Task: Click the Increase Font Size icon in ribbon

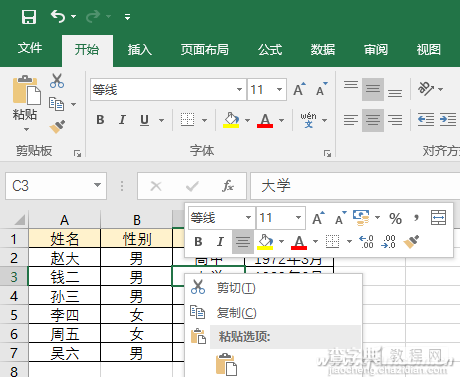Action: pyautogui.click(x=299, y=89)
